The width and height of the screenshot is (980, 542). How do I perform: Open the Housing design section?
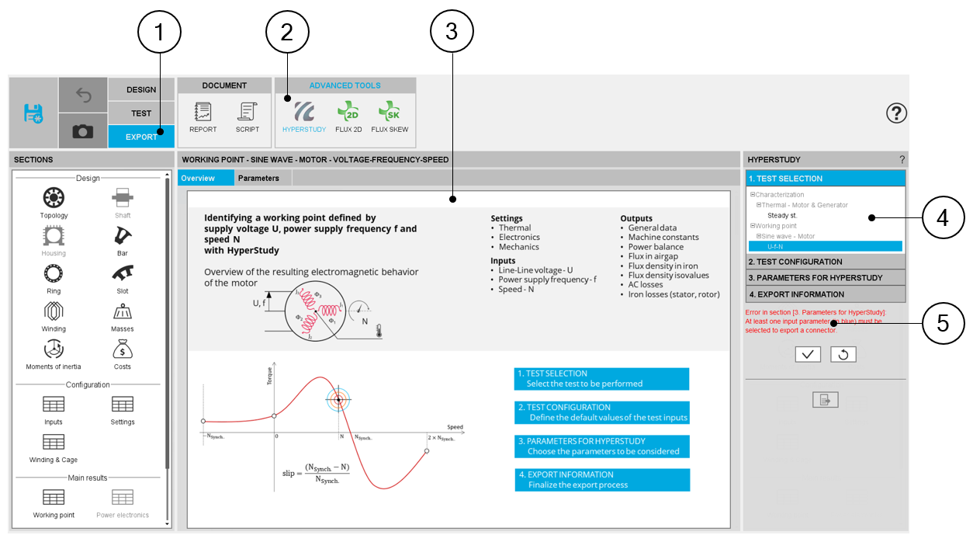[x=54, y=241]
